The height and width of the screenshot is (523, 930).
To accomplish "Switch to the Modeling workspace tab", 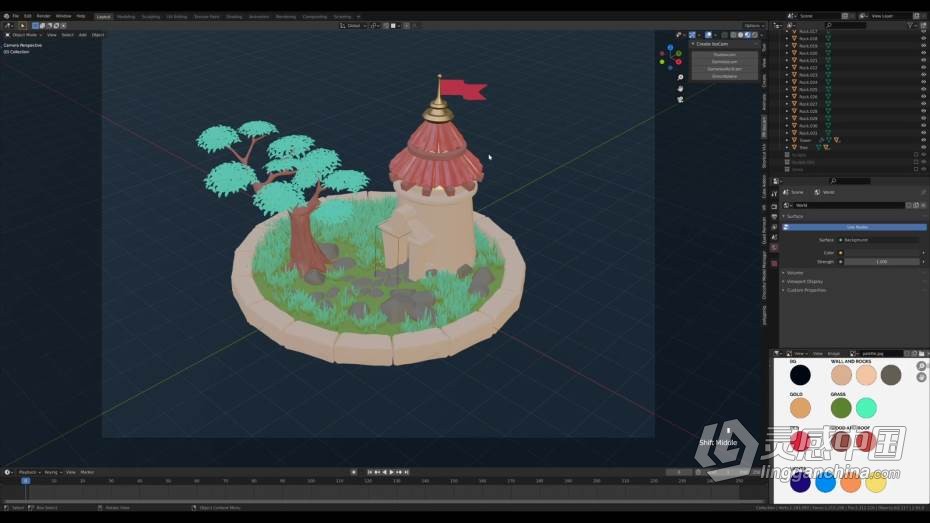I will [x=126, y=17].
